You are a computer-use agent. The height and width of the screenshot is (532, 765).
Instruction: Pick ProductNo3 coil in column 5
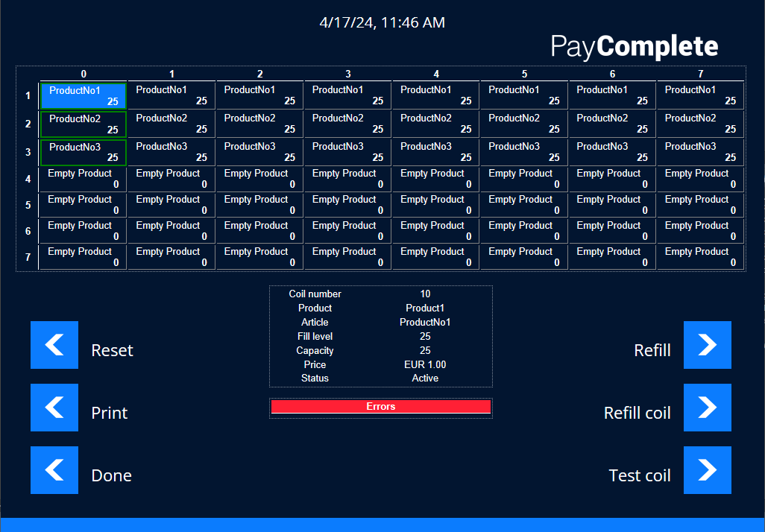pos(523,153)
